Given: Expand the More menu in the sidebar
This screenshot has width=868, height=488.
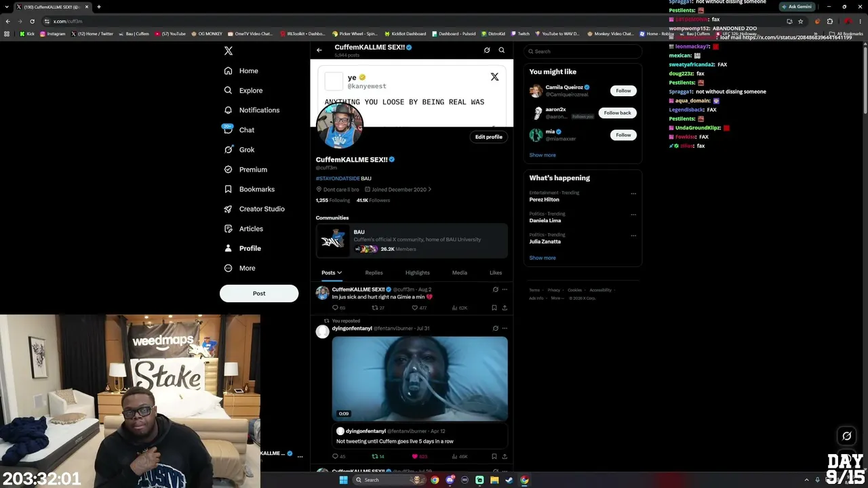Looking at the screenshot, I should coord(239,268).
